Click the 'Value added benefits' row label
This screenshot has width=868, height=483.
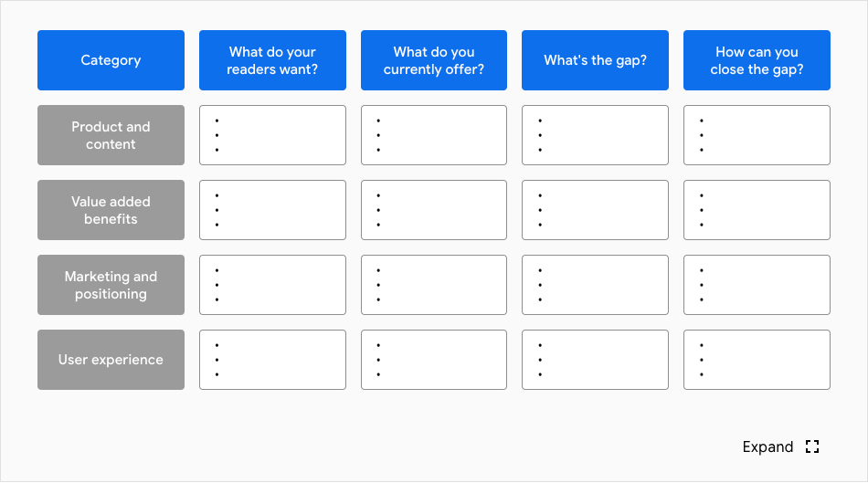(111, 210)
